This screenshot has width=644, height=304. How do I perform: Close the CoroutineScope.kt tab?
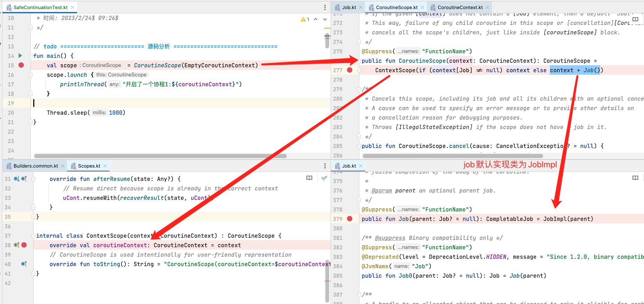point(422,7)
